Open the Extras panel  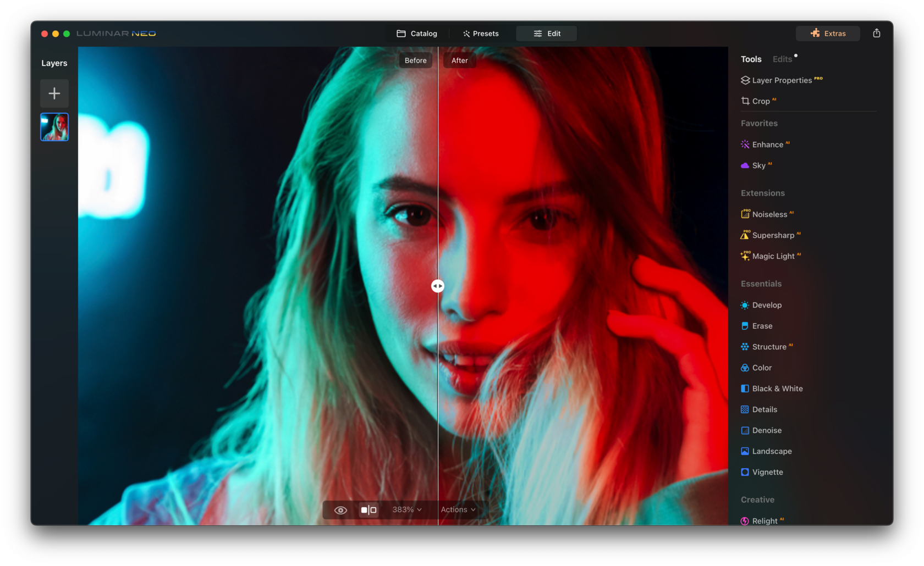point(828,33)
